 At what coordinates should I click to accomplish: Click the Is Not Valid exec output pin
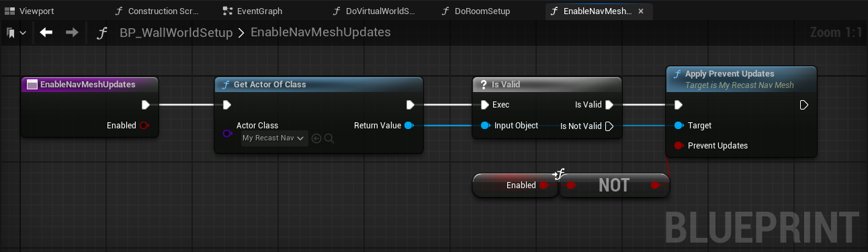tap(609, 126)
